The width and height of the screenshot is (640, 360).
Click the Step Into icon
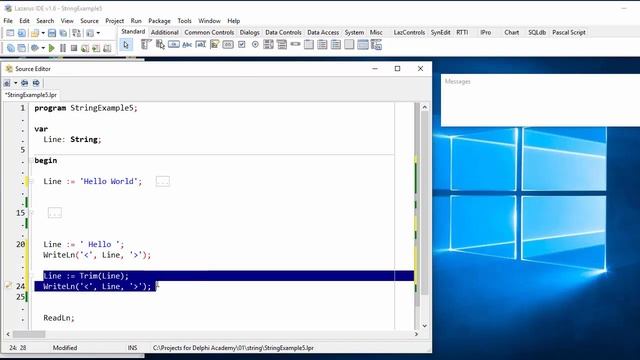point(85,48)
